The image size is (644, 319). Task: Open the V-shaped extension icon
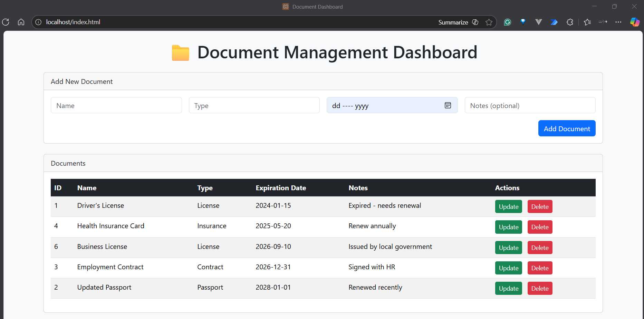[538, 22]
